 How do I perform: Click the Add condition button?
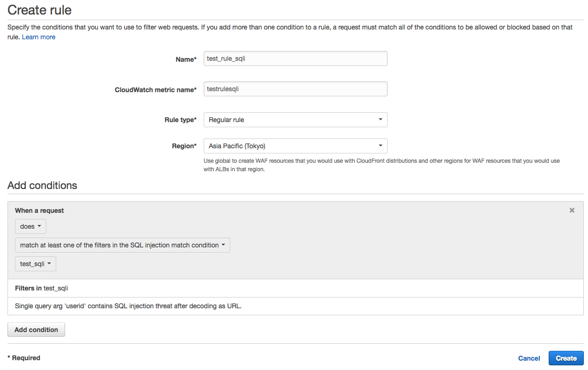coord(36,330)
